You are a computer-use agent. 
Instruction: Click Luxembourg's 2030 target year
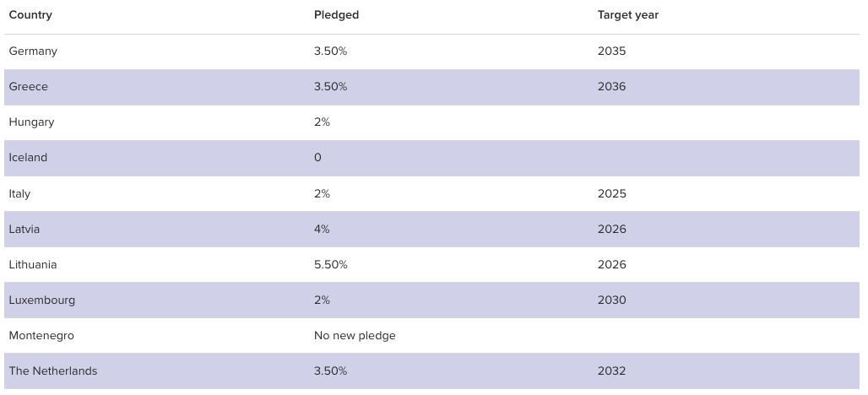click(611, 300)
